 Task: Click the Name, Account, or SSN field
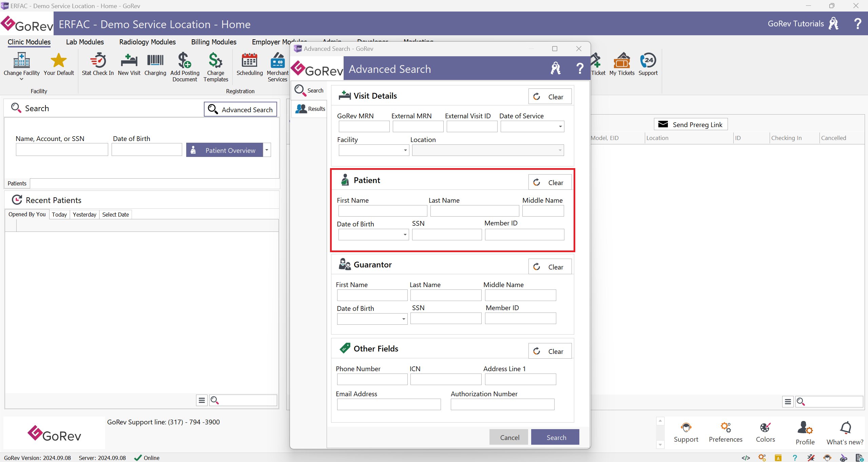point(62,149)
